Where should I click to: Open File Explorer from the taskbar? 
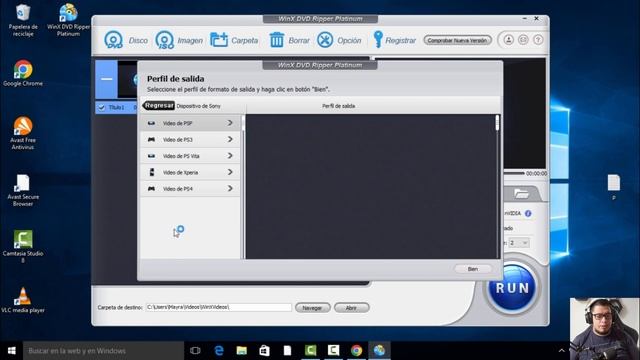(242, 351)
